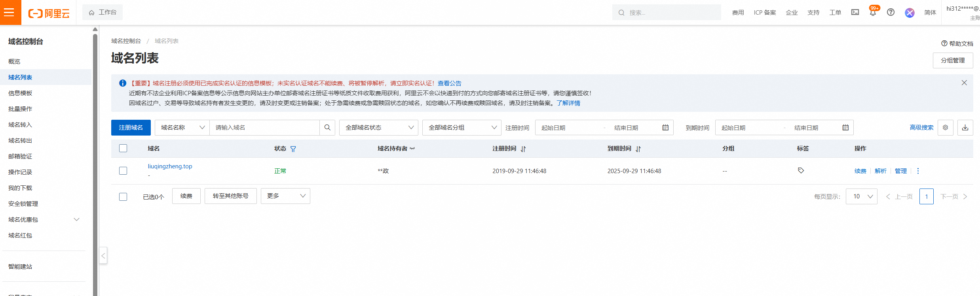Toggle 域名持有者 visibility eye icon
Screen dimensions: 980x296
tap(412, 149)
